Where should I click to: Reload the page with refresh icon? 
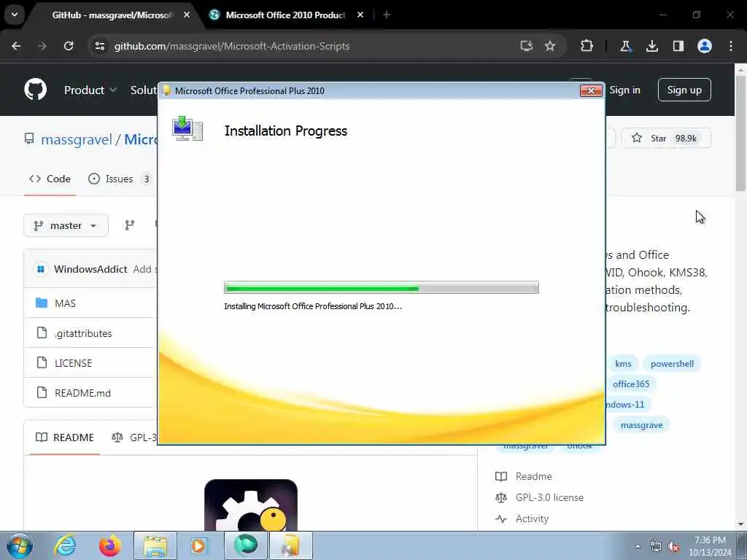pos(69,46)
